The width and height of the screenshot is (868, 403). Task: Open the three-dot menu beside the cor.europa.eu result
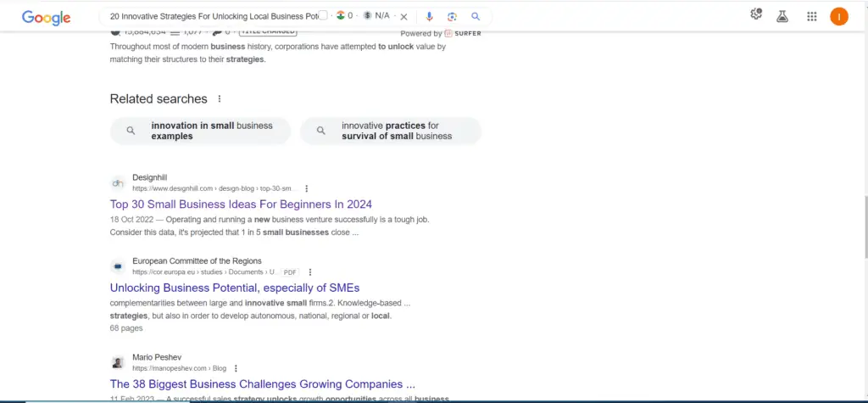(310, 272)
